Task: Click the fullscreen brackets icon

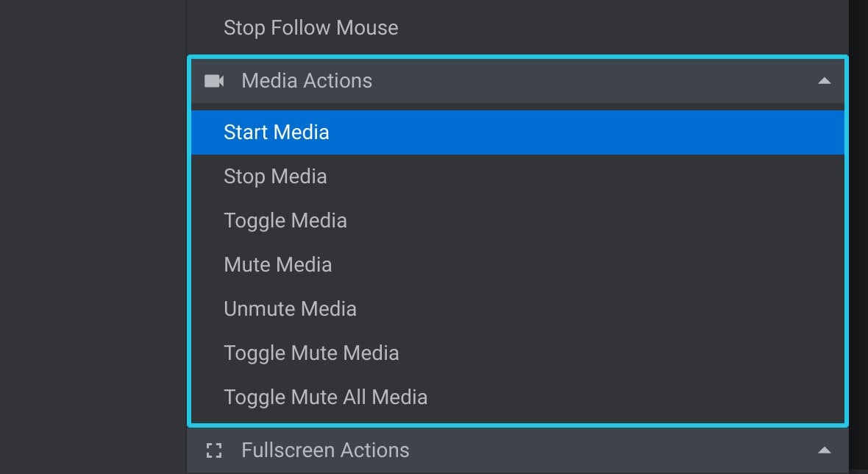Action: point(213,450)
